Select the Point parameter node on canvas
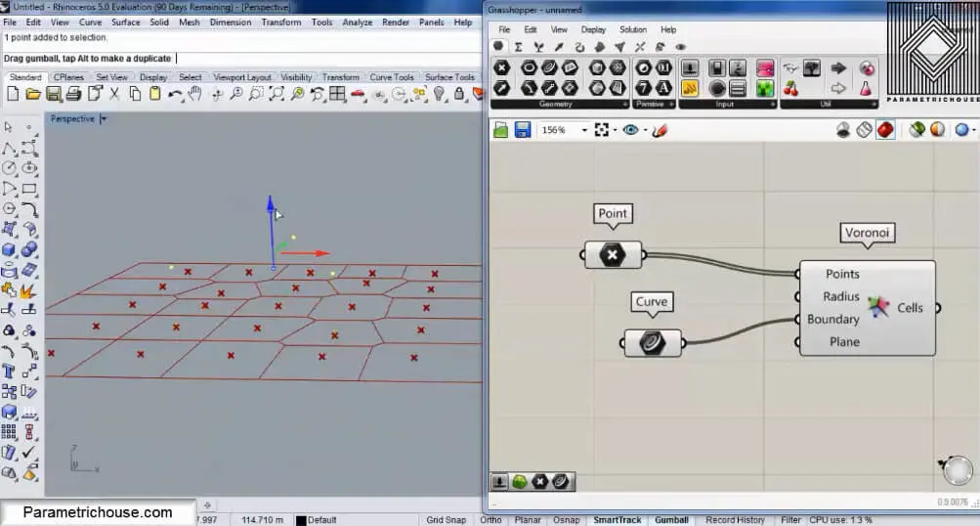This screenshot has height=526, width=980. tap(613, 254)
